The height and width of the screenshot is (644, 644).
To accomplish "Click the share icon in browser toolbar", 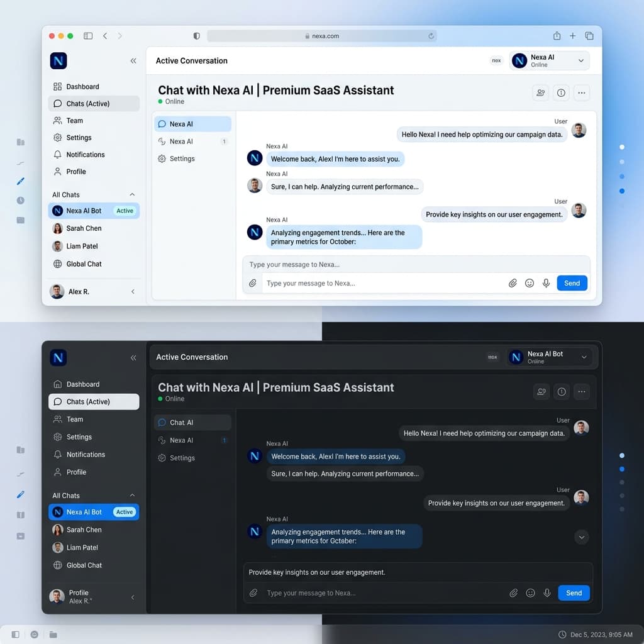I will [x=557, y=36].
